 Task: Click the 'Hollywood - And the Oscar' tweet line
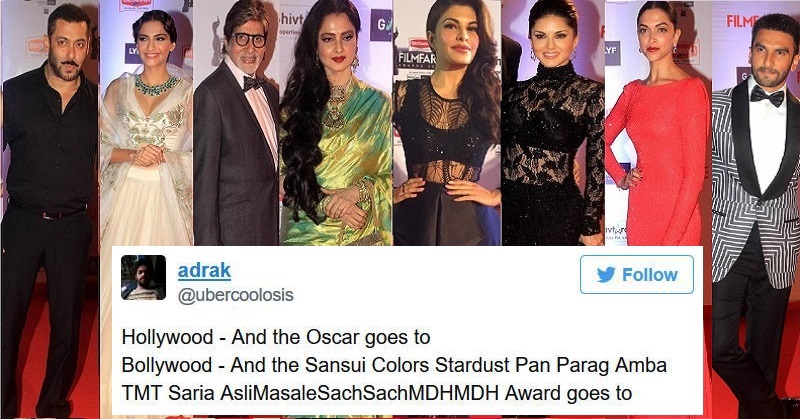pos(276,337)
